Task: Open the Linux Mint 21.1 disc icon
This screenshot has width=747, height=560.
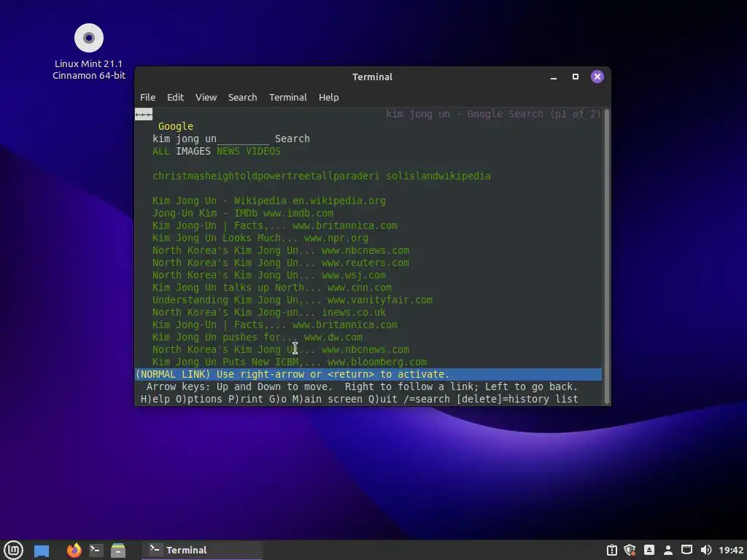Action: [88, 52]
